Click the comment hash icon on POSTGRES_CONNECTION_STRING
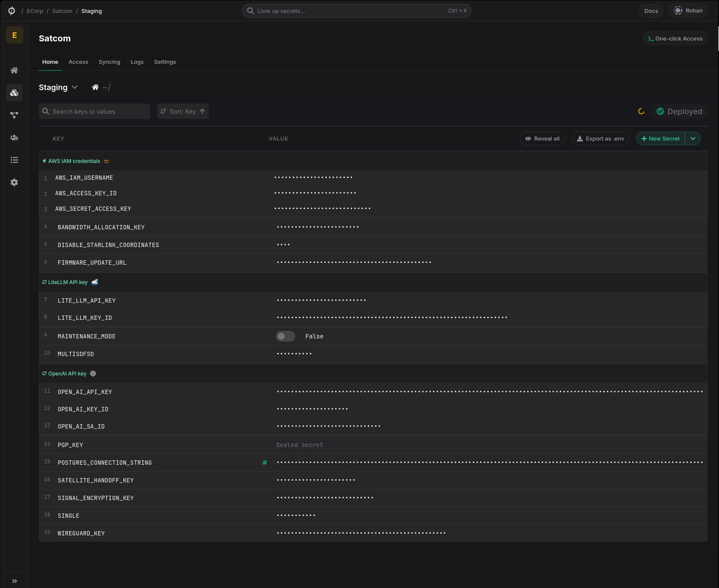Screen dimensions: 719x588 (x=265, y=463)
